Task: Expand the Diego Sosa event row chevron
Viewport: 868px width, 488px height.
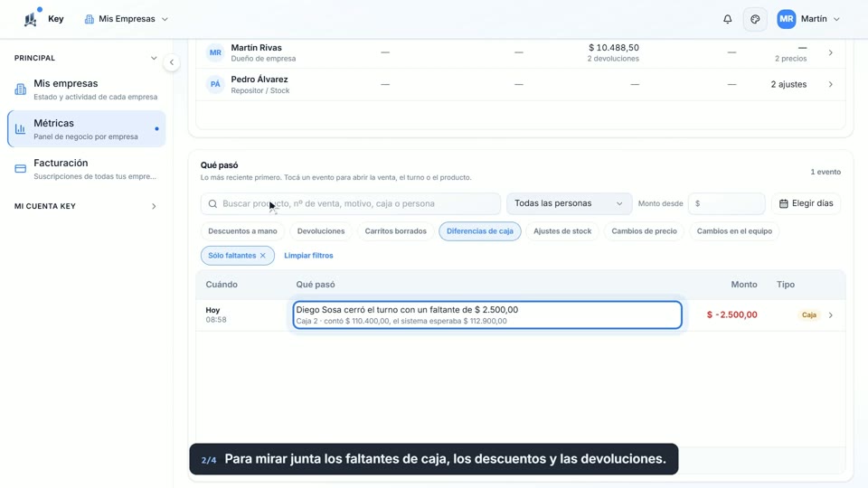Action: tap(830, 314)
